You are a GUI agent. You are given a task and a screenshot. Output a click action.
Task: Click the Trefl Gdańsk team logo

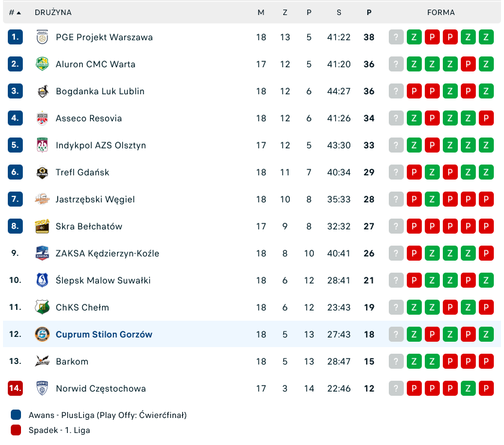point(42,172)
